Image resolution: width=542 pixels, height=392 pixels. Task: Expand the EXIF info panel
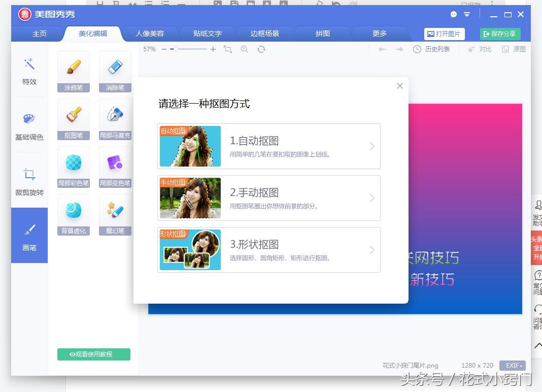pyautogui.click(x=512, y=365)
